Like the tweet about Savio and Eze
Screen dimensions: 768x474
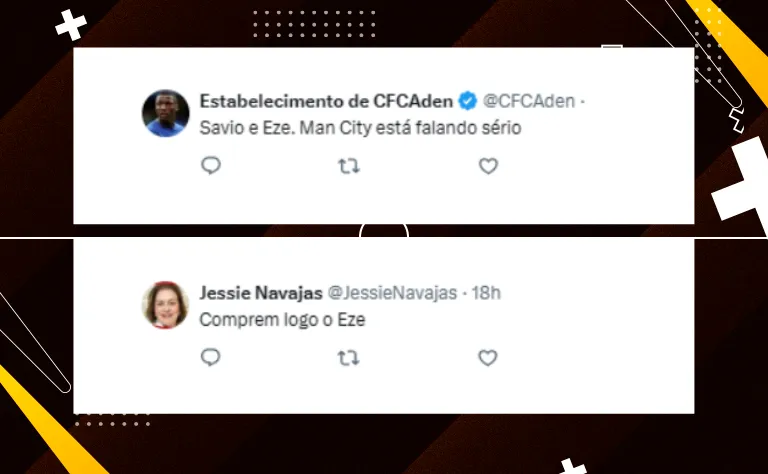(488, 166)
